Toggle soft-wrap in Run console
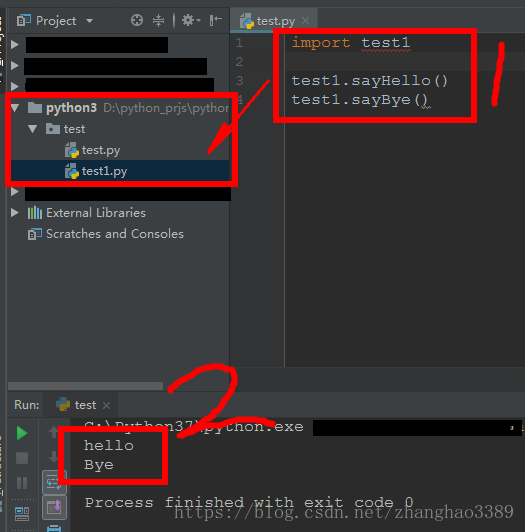Viewport: 525px width, 532px height. click(54, 482)
